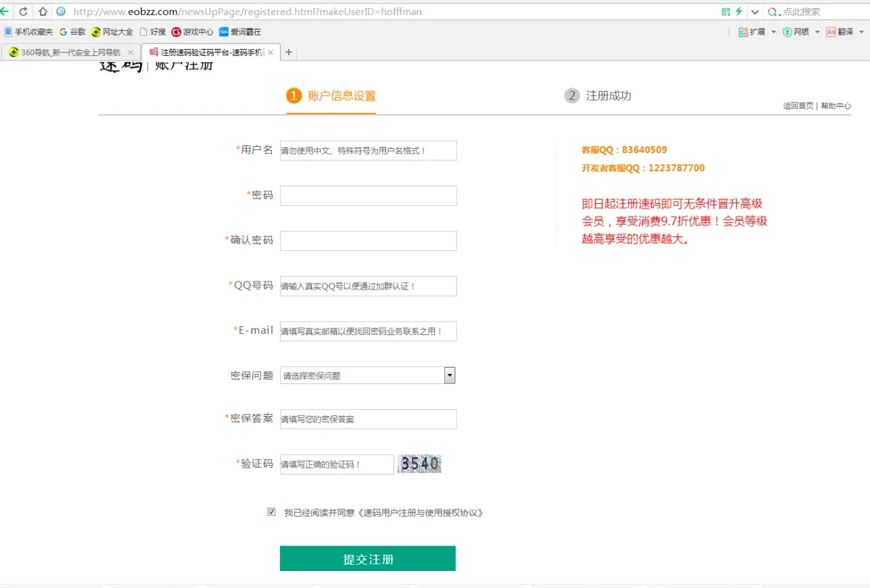Screen dimensions: 870x588
Task: Close the 注册速码验证码平台 tab
Action: (x=271, y=52)
